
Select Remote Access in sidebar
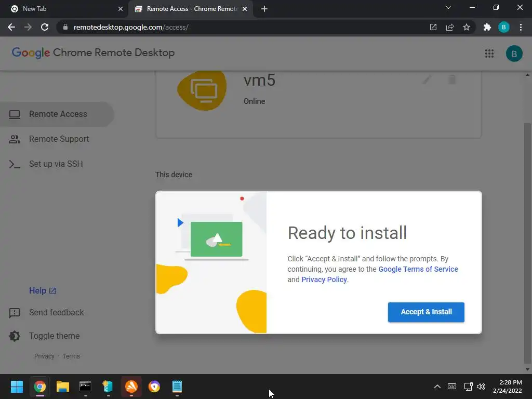click(57, 114)
